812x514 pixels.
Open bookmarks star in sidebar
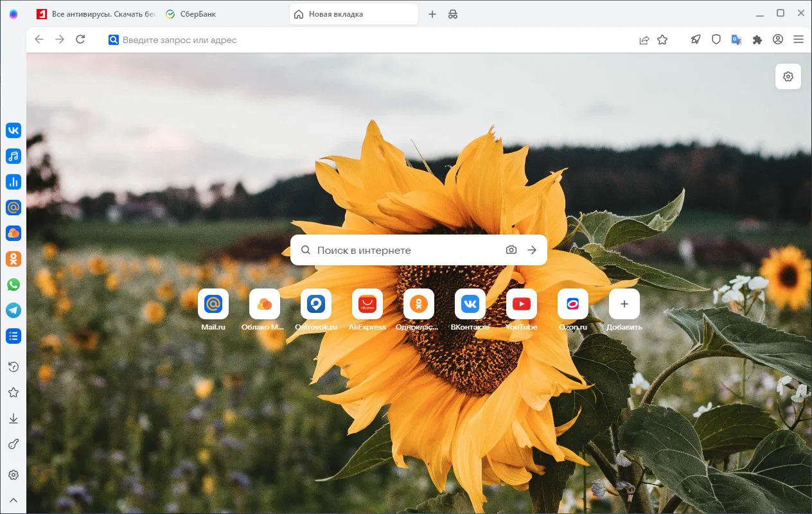[x=13, y=393]
